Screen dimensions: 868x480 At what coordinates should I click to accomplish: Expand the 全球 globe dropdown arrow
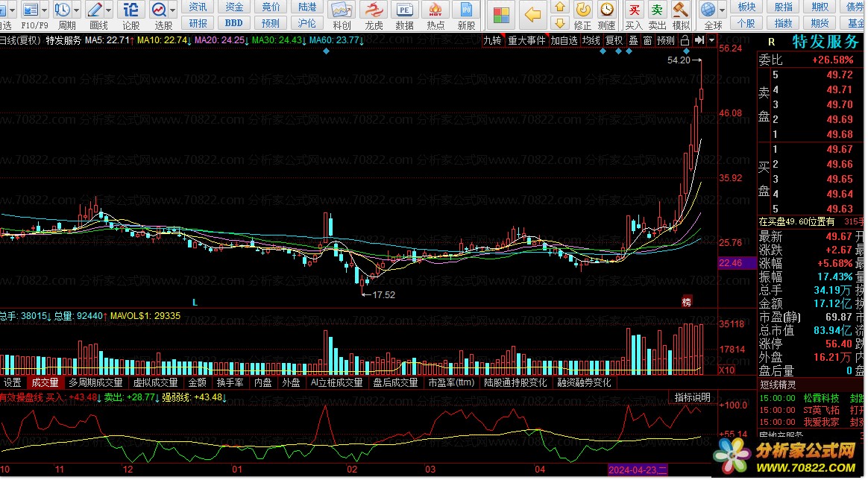(x=722, y=10)
